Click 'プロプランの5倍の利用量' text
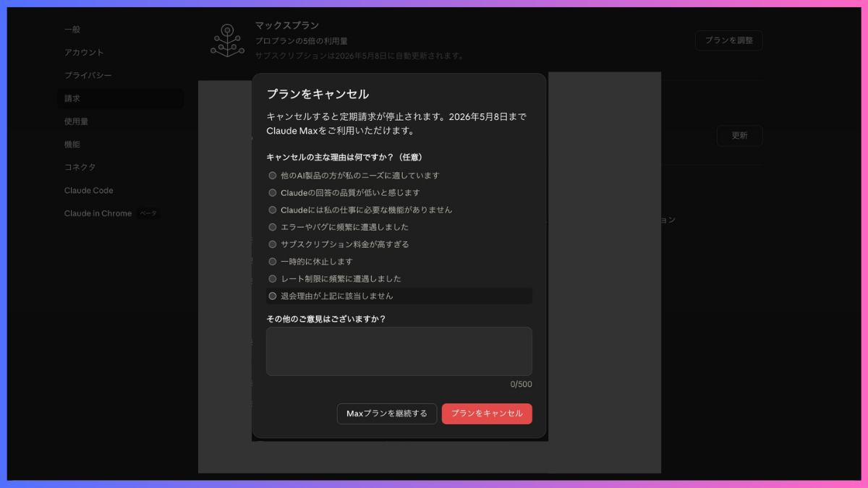This screenshot has height=488, width=868. click(x=302, y=41)
